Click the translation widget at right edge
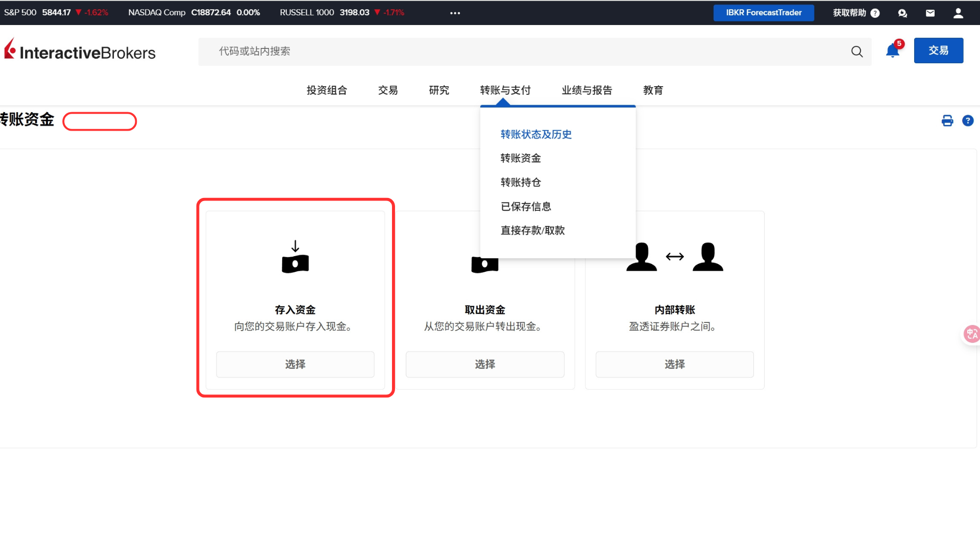 tap(971, 334)
